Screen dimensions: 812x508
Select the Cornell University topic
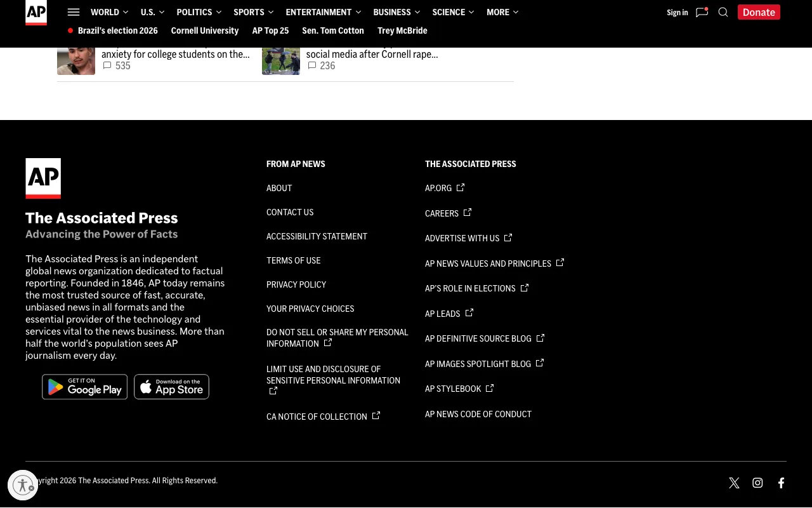(205, 30)
